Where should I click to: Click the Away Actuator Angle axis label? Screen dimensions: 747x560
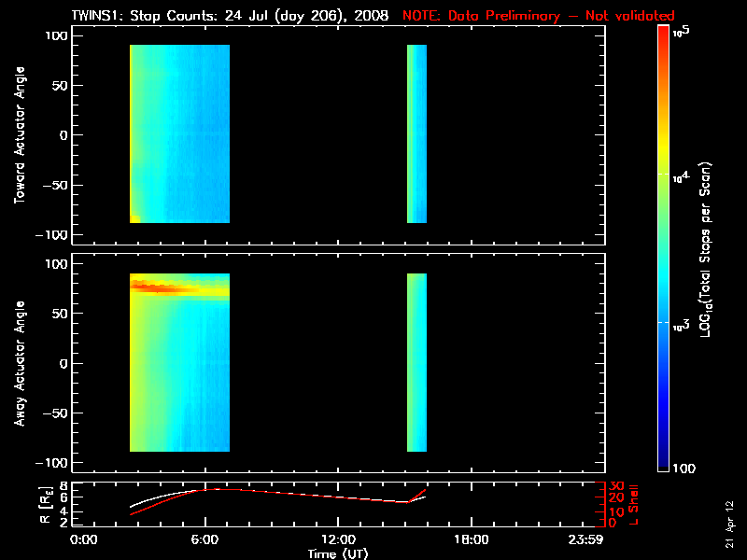point(20,363)
